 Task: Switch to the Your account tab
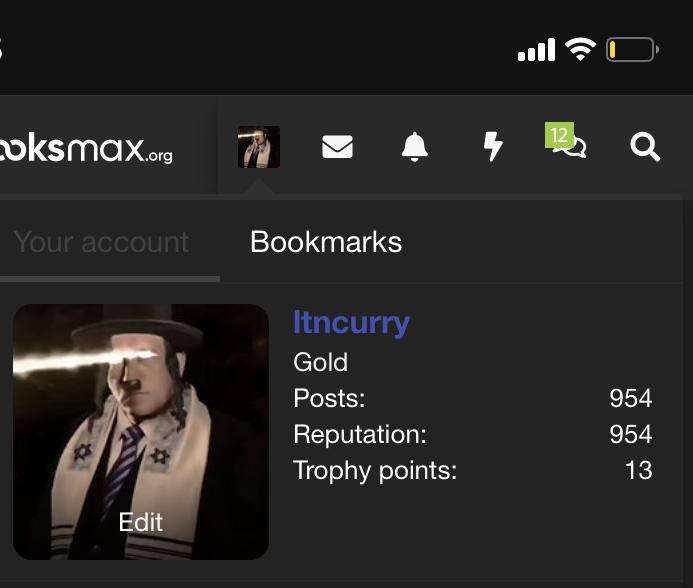coord(102,242)
